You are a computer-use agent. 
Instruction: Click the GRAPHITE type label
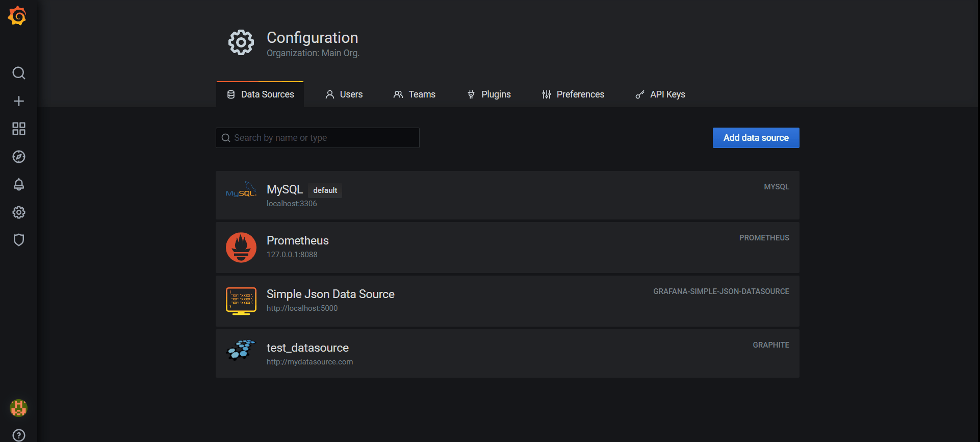tap(771, 345)
